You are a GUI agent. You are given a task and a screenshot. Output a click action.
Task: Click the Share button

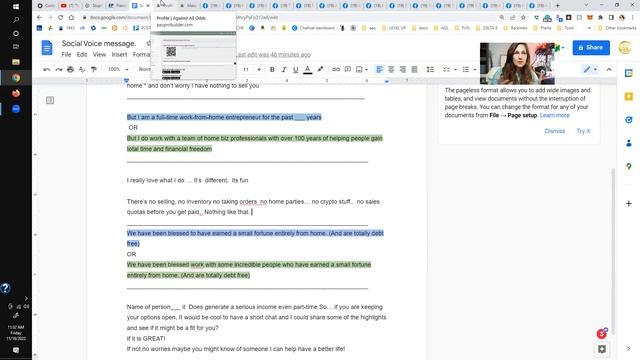pos(591,47)
